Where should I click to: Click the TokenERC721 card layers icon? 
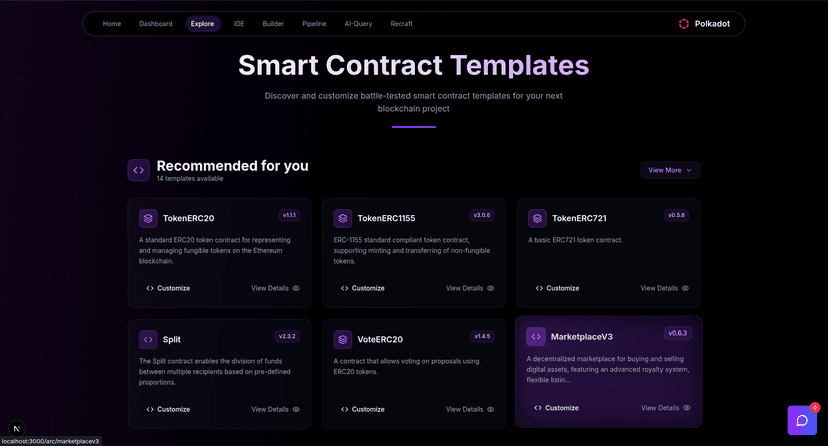point(538,218)
